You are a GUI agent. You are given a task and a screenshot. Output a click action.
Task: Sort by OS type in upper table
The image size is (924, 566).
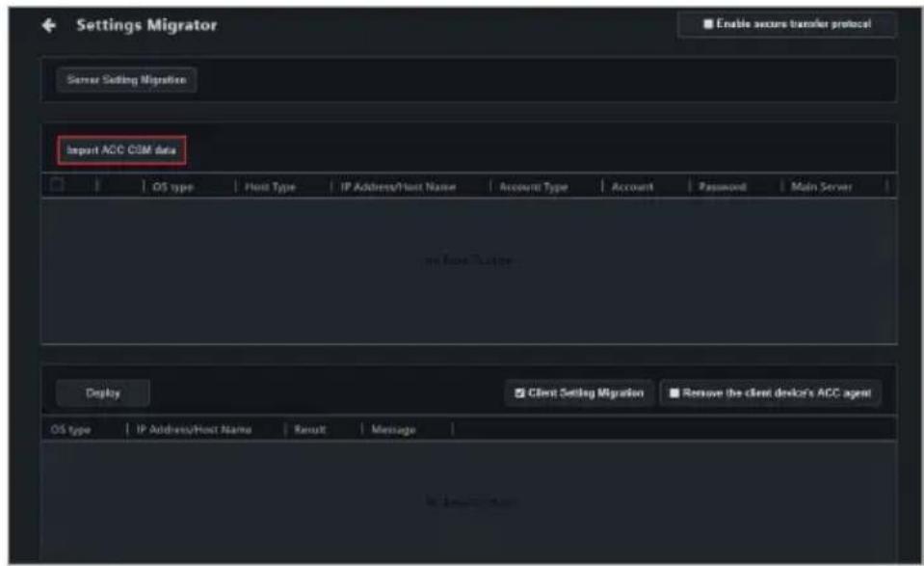172,187
